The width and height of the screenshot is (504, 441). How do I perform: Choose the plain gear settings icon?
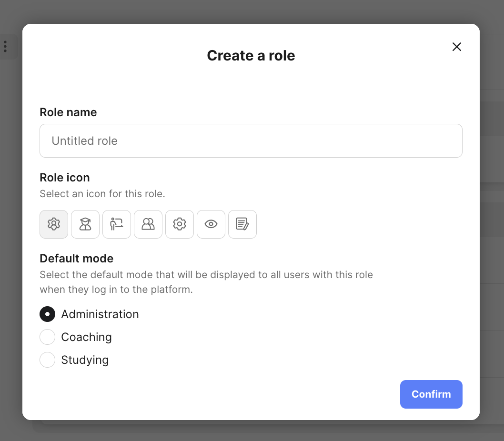click(x=180, y=224)
